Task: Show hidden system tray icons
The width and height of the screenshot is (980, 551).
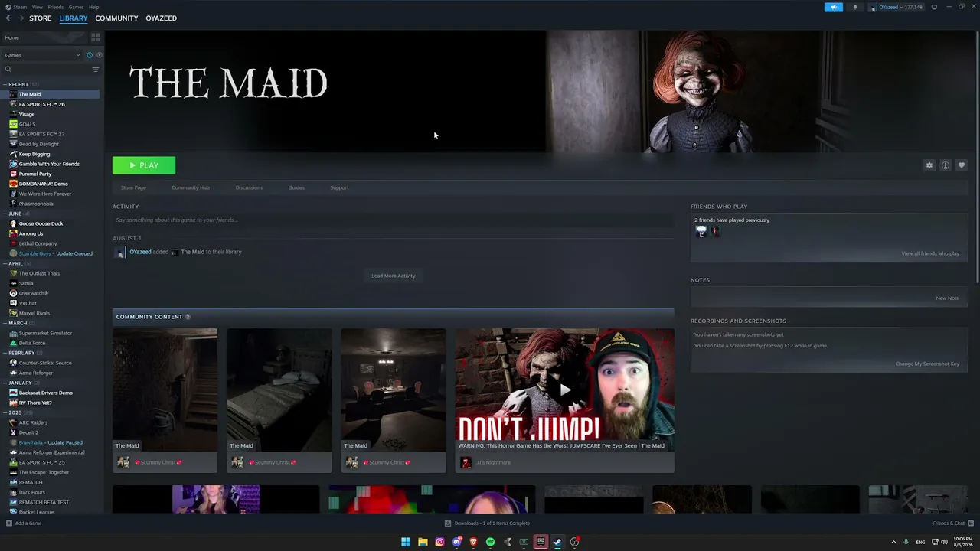Action: pos(893,542)
